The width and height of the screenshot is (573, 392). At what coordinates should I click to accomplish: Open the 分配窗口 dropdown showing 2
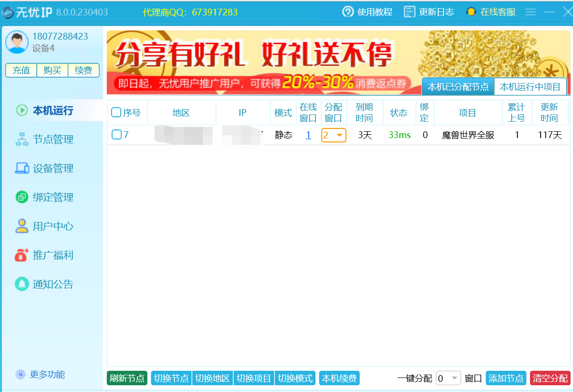[334, 135]
